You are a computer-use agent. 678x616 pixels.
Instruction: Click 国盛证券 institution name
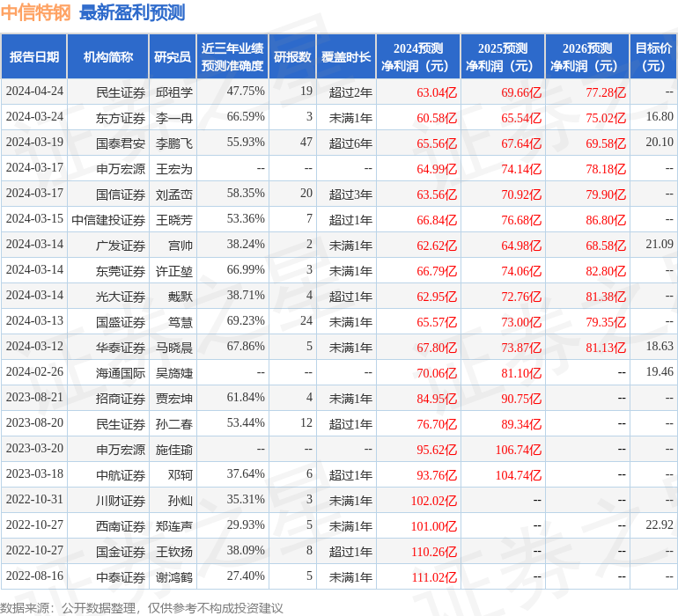121,321
